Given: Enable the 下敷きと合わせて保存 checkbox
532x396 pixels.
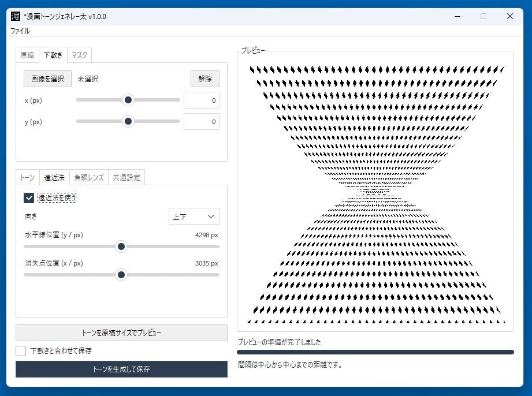Looking at the screenshot, I should pyautogui.click(x=21, y=350).
